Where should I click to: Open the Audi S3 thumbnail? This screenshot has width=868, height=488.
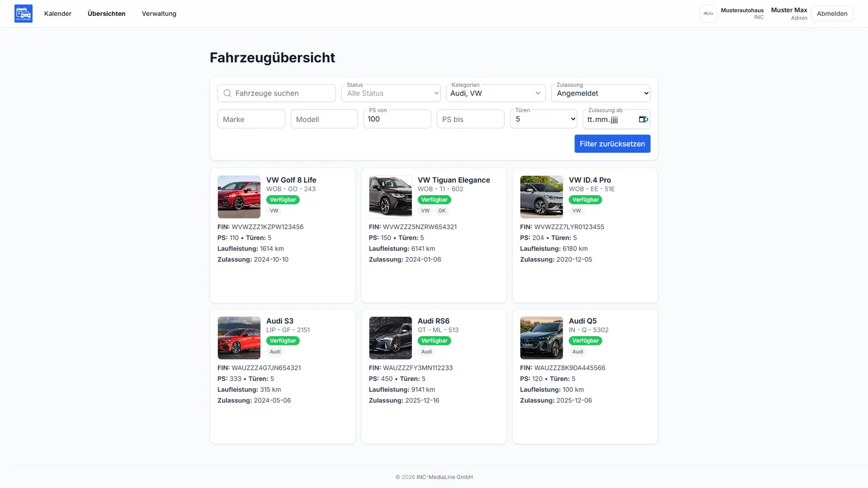[x=239, y=338]
